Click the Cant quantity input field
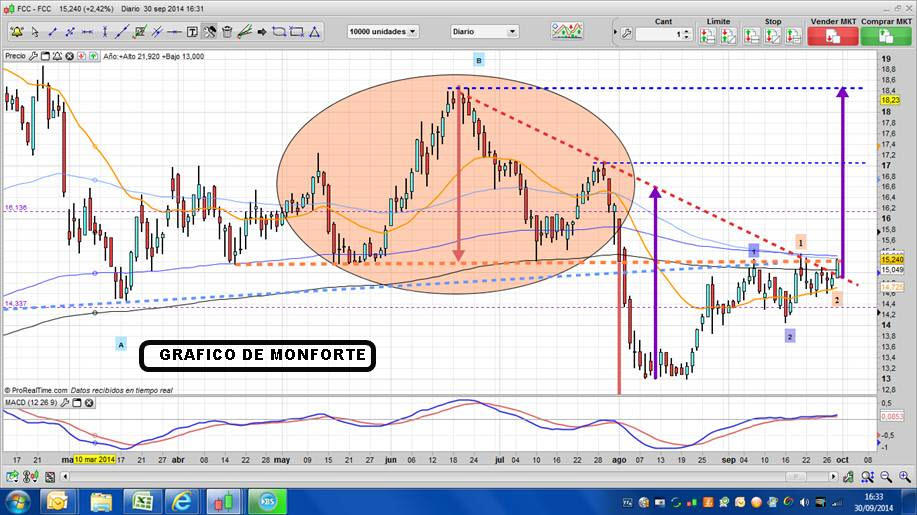Screen dimensions: 917x515 [x=658, y=35]
